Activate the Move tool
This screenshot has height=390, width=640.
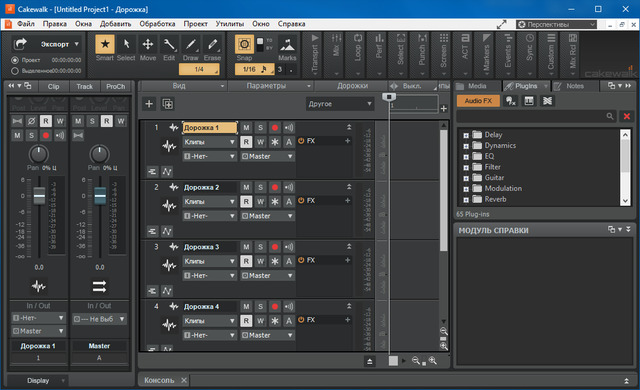pos(148,44)
